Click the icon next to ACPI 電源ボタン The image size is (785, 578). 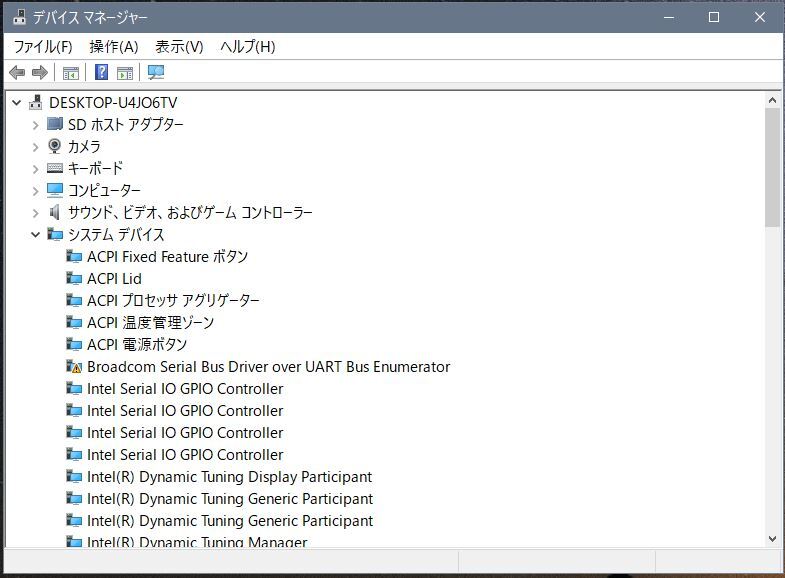coord(74,344)
